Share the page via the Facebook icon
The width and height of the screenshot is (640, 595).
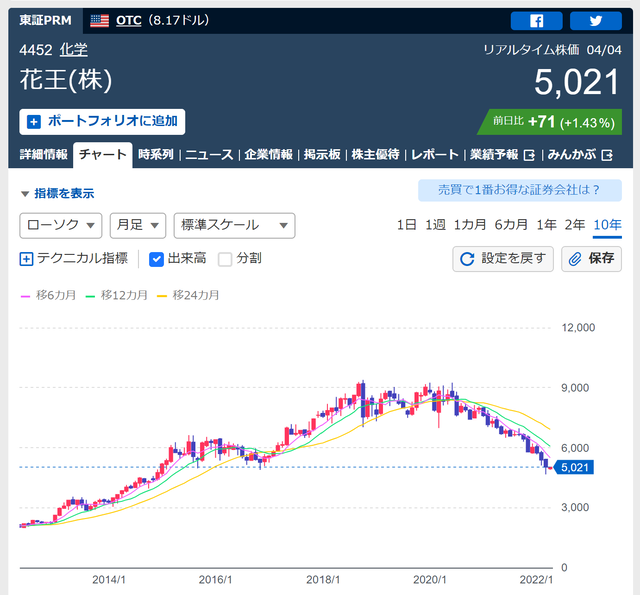tap(536, 21)
